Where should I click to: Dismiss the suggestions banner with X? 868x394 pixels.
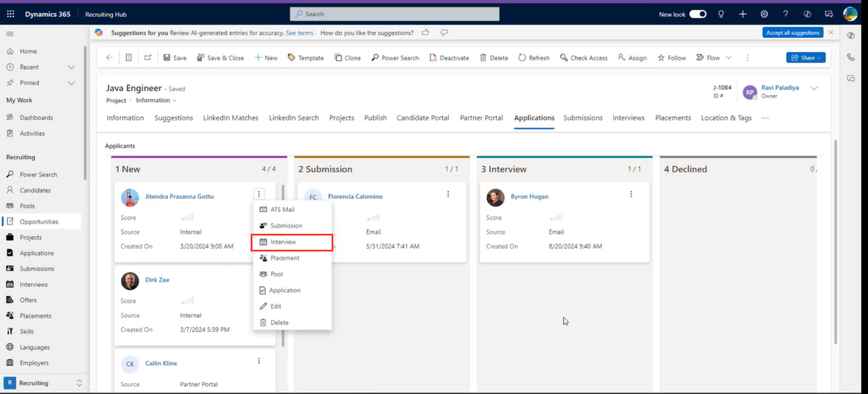[831, 33]
